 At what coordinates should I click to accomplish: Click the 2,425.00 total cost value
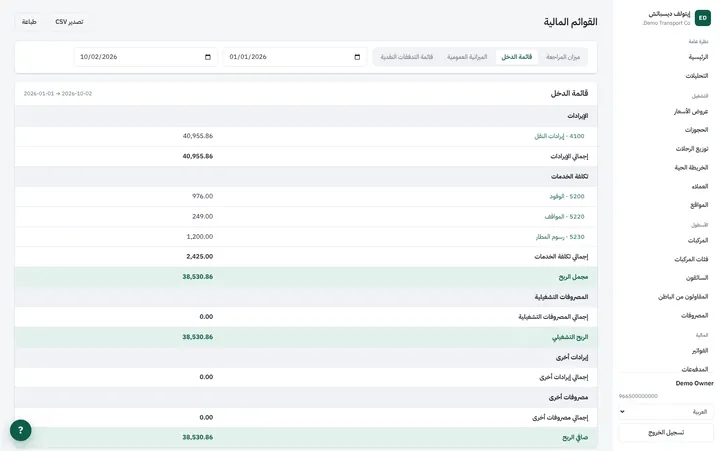pyautogui.click(x=200, y=257)
